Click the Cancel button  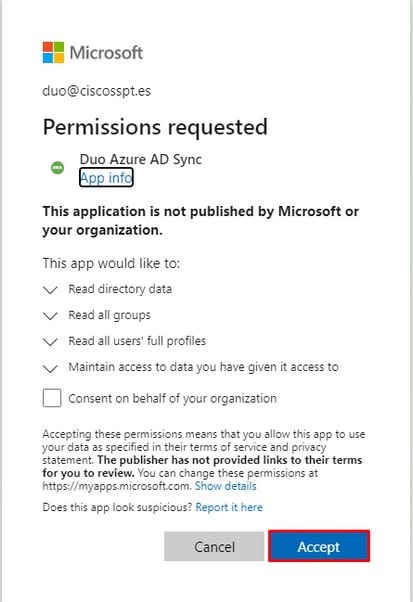(x=214, y=546)
